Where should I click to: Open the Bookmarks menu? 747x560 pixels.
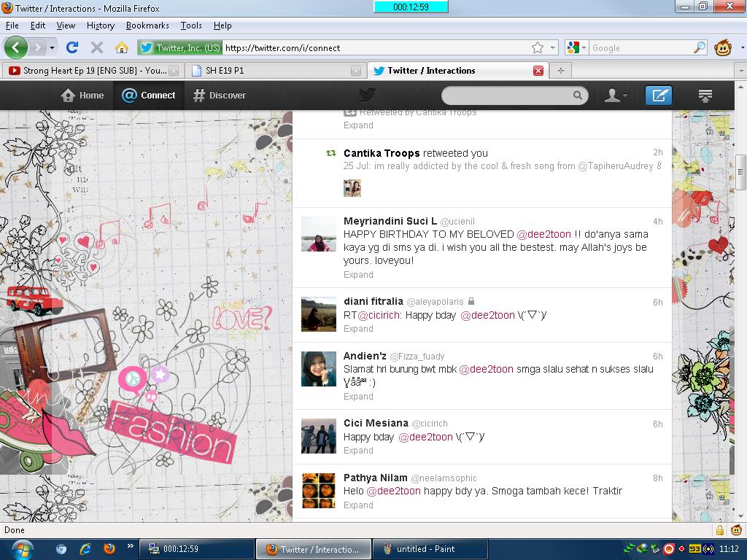pyautogui.click(x=147, y=26)
